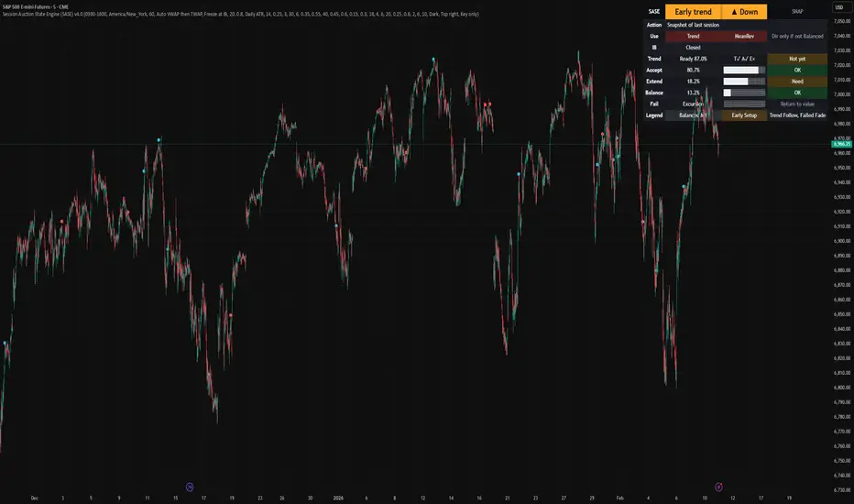Click the 'Need' status cell
Screen dimensions: 854x504
(x=797, y=82)
